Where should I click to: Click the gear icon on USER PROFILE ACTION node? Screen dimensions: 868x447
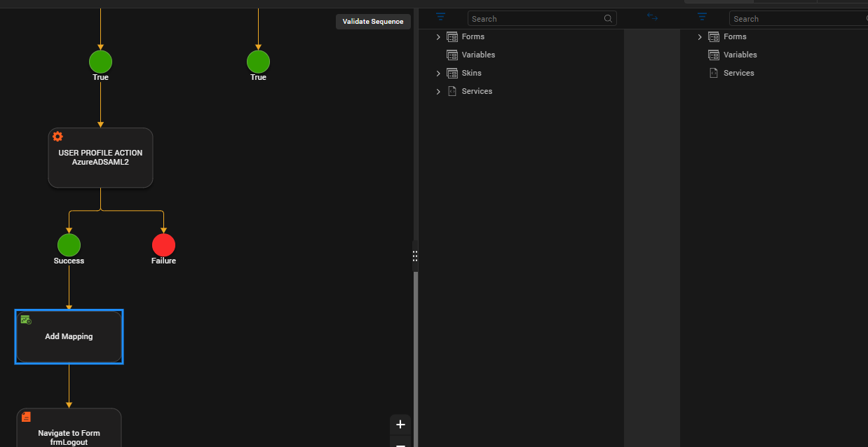pyautogui.click(x=57, y=137)
